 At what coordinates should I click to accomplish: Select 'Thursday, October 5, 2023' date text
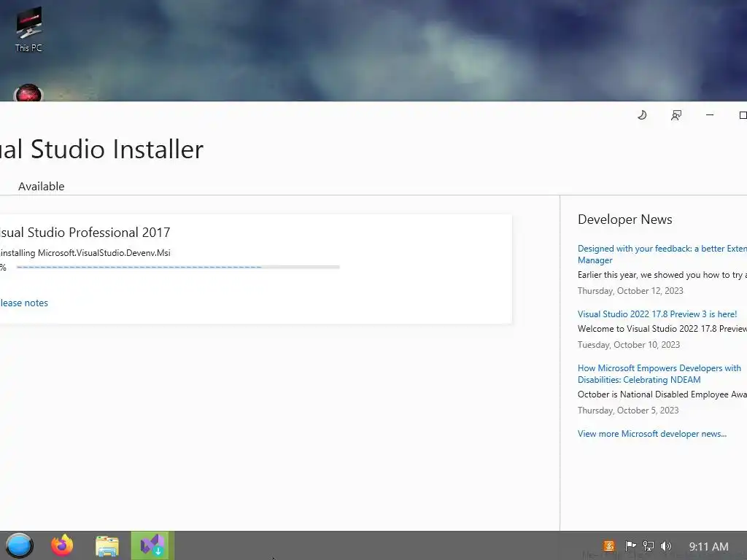tap(628, 411)
